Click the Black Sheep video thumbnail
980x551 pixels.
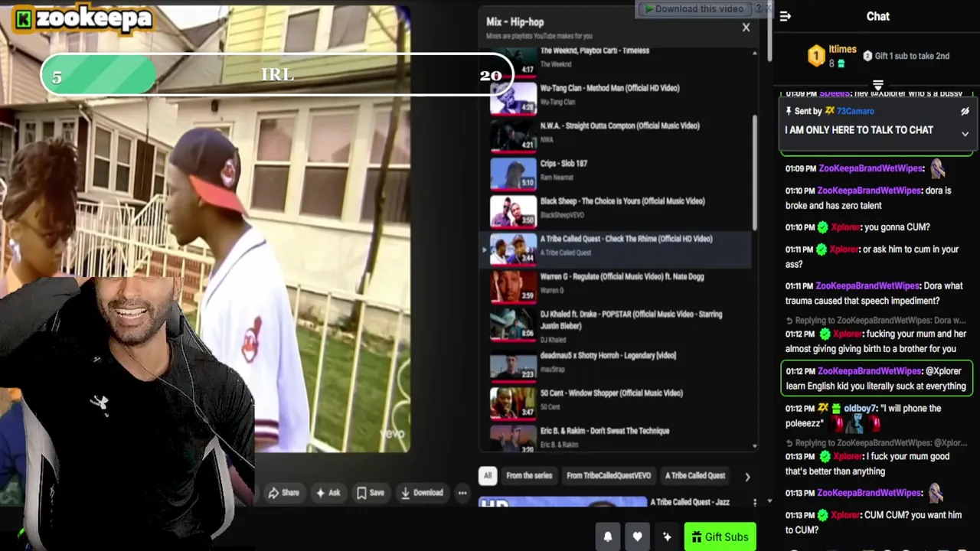coord(513,210)
